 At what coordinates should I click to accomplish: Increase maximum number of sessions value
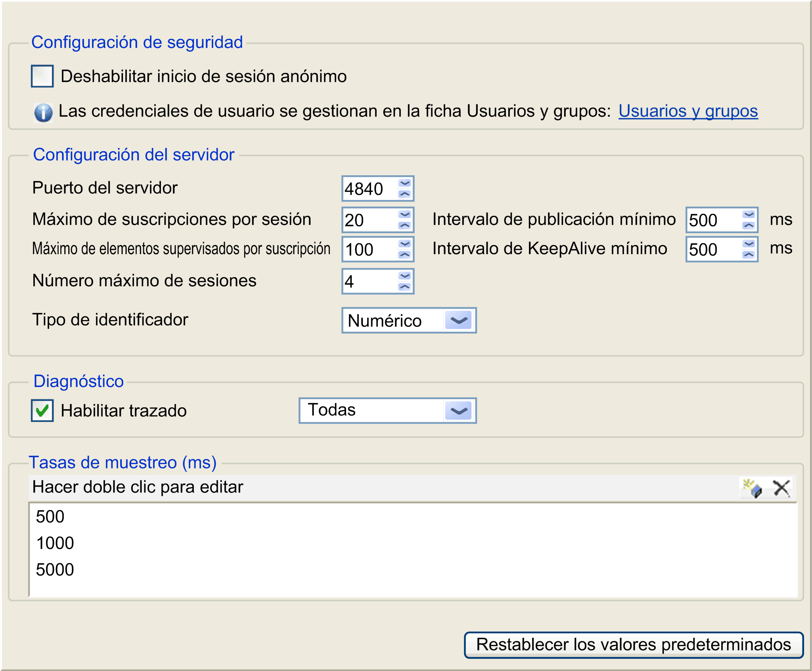[x=405, y=287]
